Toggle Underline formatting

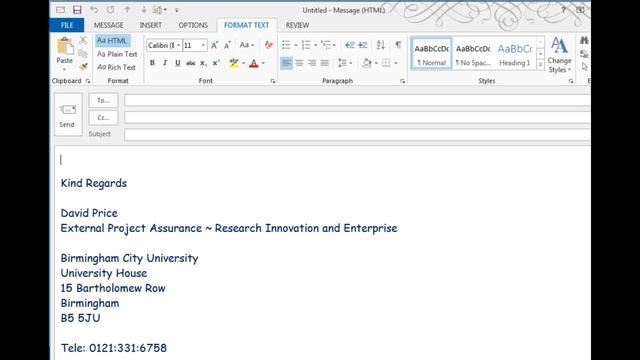[x=178, y=63]
